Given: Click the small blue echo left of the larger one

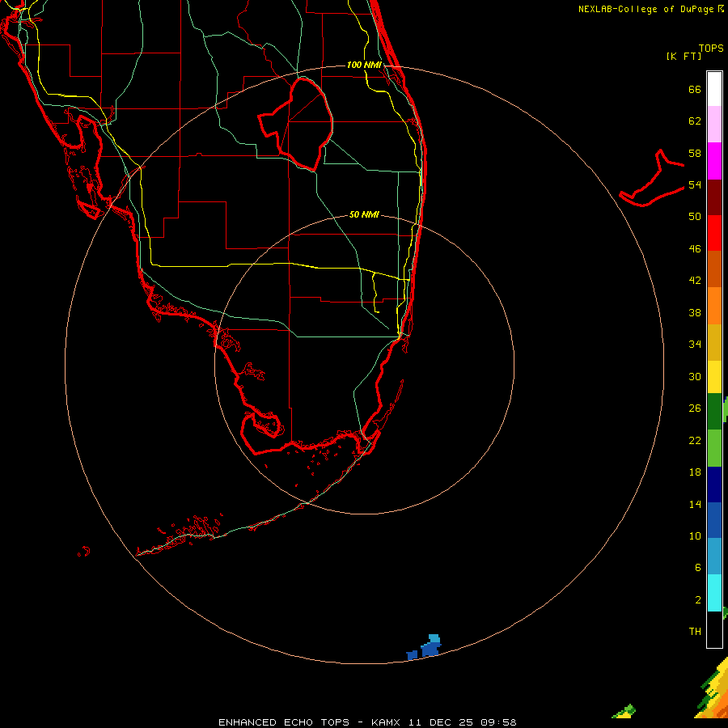Looking at the screenshot, I should point(412,655).
